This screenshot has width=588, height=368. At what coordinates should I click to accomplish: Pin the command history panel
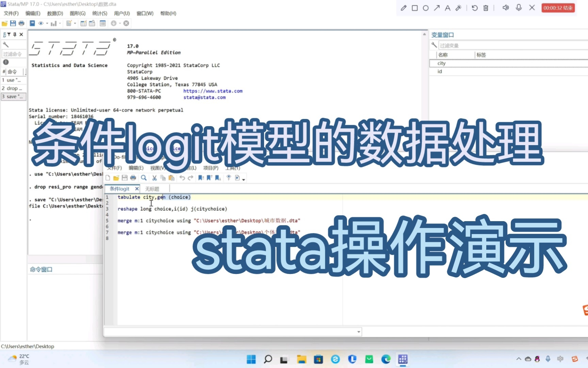[x=15, y=34]
